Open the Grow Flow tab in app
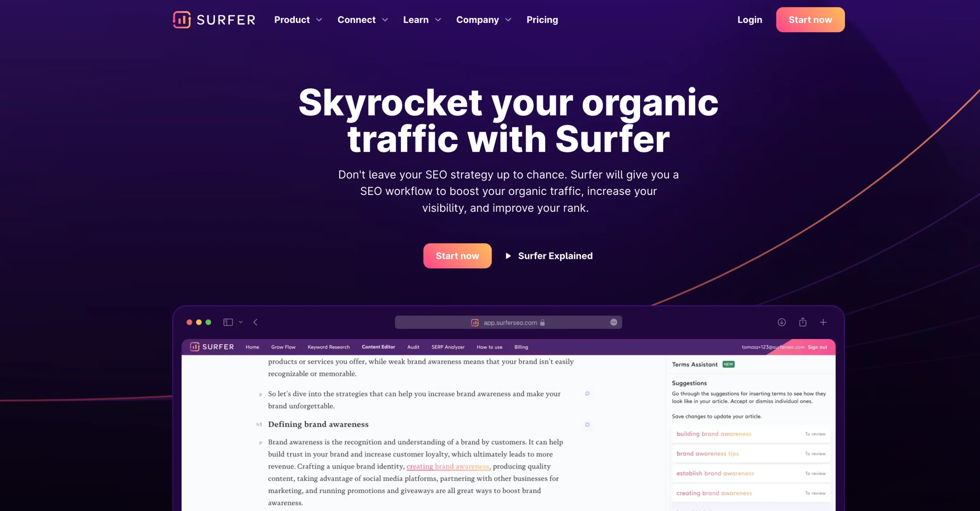The height and width of the screenshot is (511, 980). [283, 347]
